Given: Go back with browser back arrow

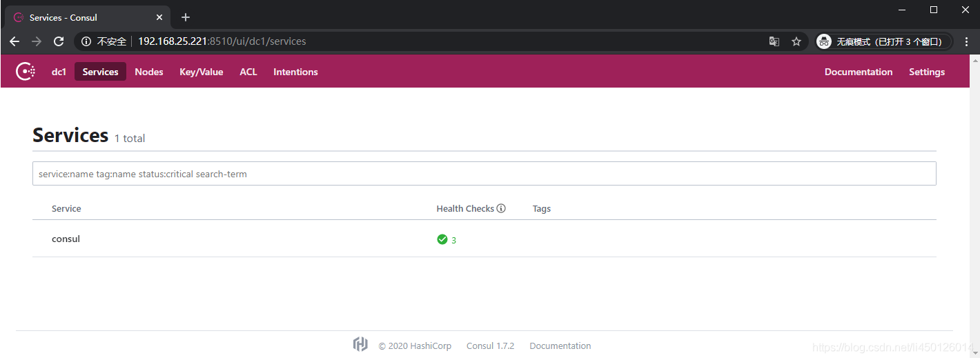Looking at the screenshot, I should coord(14,41).
